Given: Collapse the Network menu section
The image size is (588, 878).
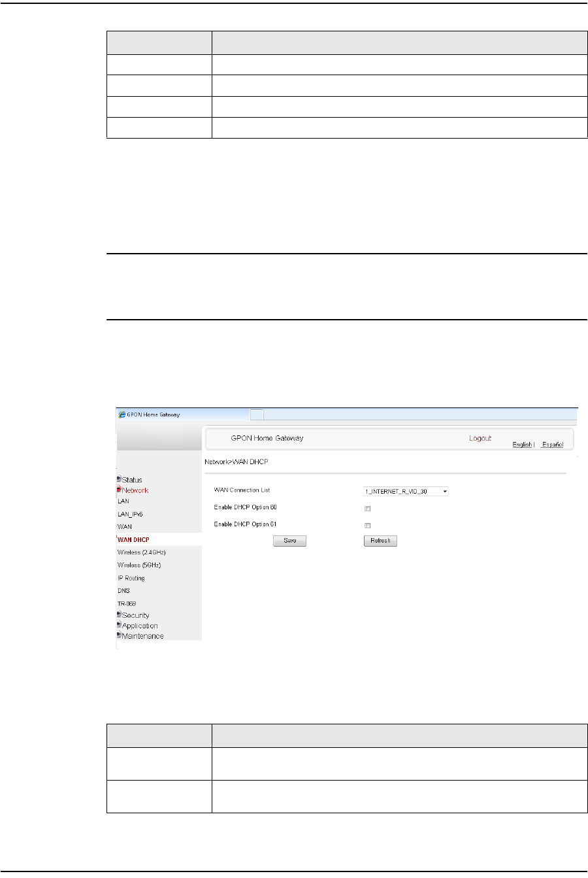Looking at the screenshot, I should coord(135,490).
